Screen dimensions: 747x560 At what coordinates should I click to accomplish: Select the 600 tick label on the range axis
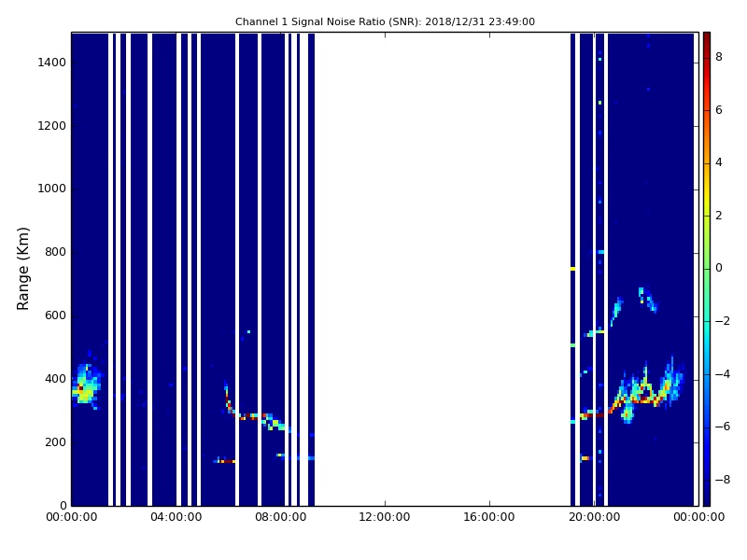pyautogui.click(x=55, y=315)
